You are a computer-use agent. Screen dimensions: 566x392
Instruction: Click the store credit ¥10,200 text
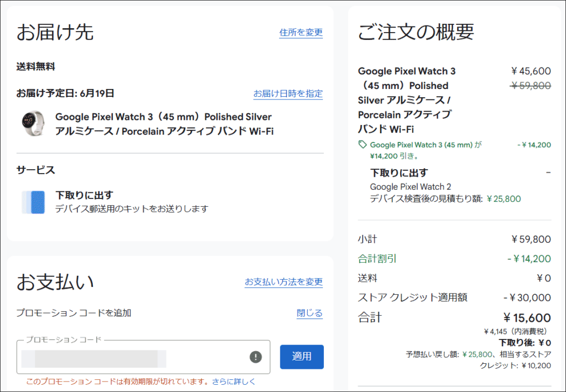click(536, 365)
